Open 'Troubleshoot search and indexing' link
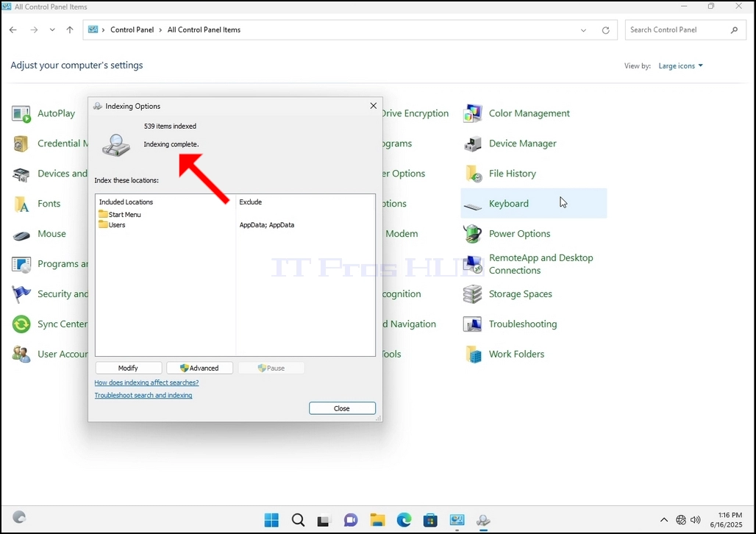 click(x=143, y=395)
